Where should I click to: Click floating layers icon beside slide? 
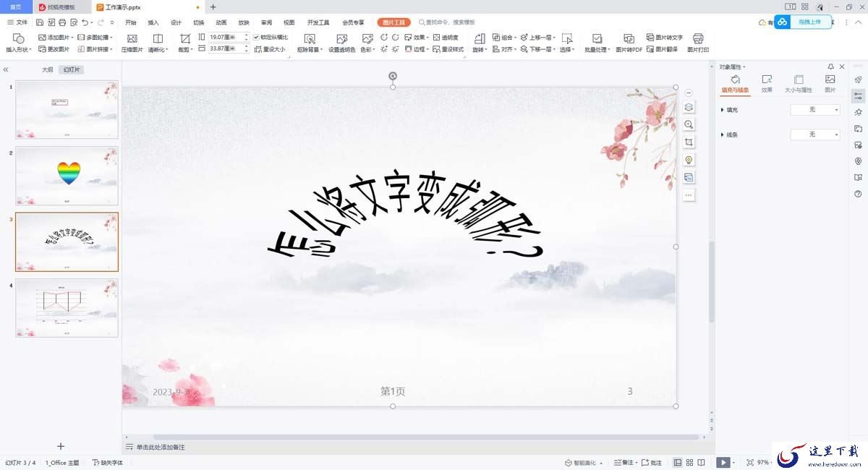coord(689,107)
